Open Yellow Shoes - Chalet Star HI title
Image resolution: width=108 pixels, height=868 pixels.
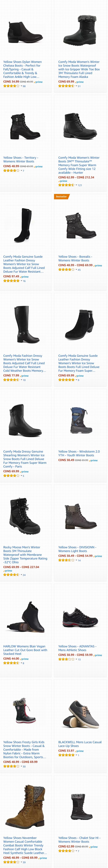pos(79,839)
